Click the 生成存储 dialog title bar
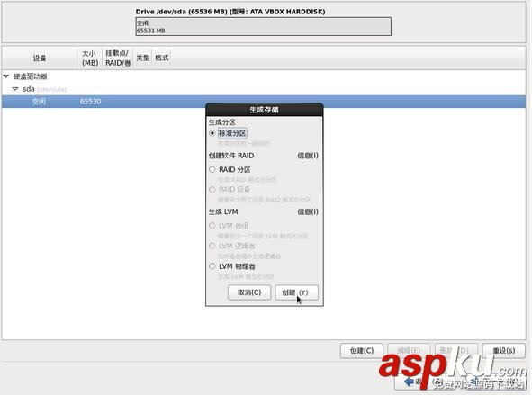The image size is (532, 395). click(265, 110)
